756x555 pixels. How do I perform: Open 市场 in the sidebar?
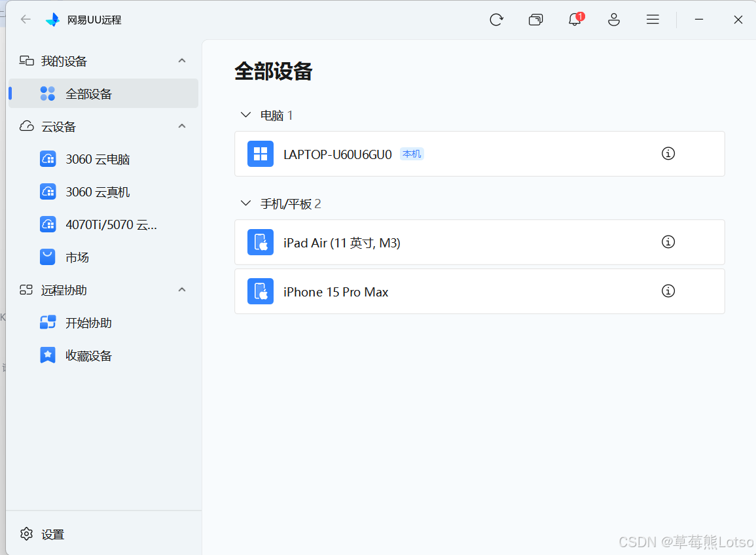pyautogui.click(x=103, y=257)
